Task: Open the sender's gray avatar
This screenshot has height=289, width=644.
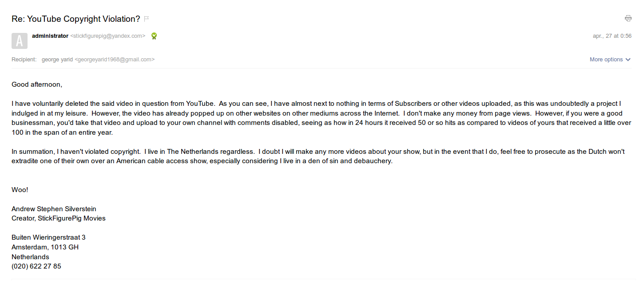Action: (x=20, y=40)
